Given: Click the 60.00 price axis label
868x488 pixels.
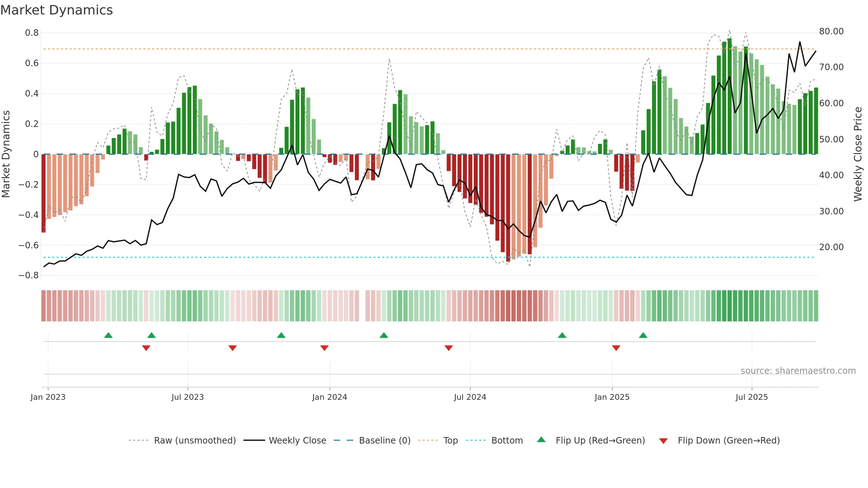Looking at the screenshot, I should 831,103.
